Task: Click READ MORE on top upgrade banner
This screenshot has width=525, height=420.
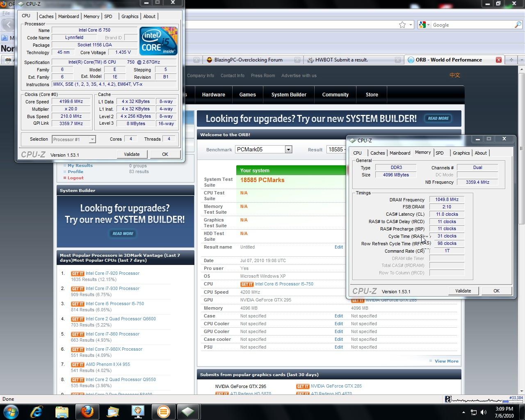Action: 438,119
